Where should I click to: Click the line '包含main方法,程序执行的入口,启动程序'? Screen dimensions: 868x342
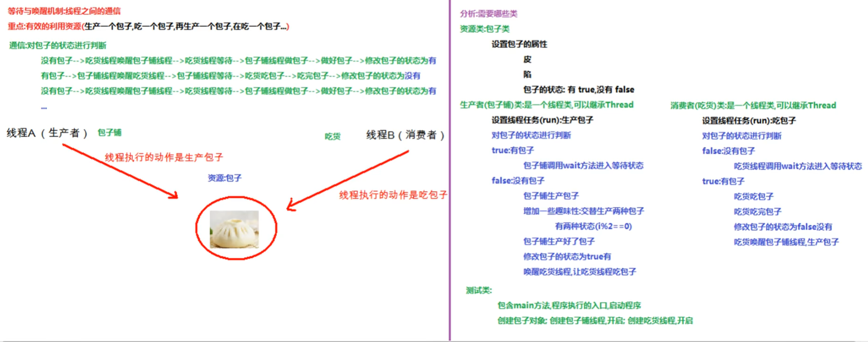pos(569,306)
